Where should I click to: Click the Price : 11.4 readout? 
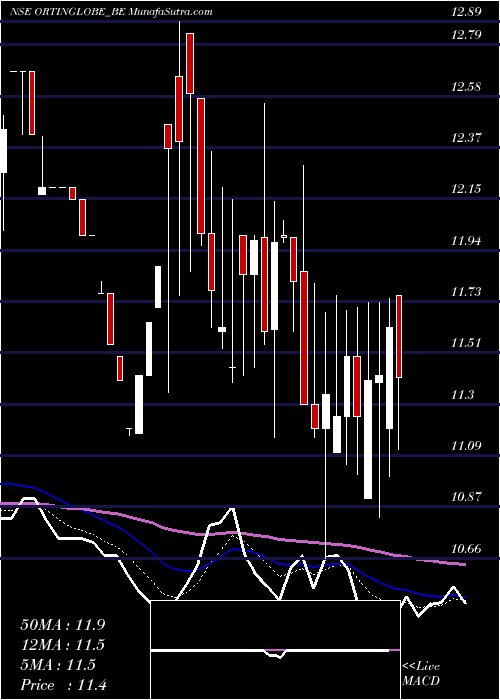point(63,685)
